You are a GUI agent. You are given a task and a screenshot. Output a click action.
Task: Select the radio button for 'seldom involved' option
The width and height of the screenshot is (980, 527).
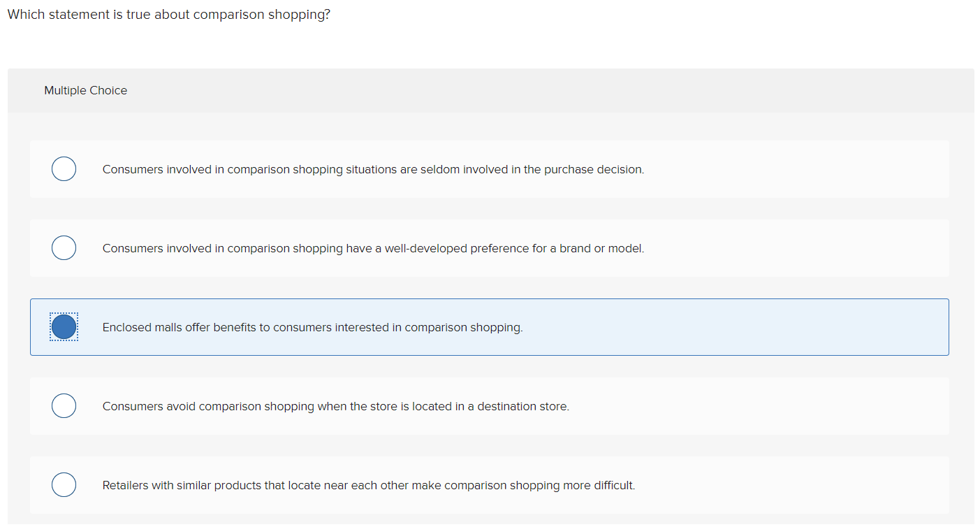64,169
